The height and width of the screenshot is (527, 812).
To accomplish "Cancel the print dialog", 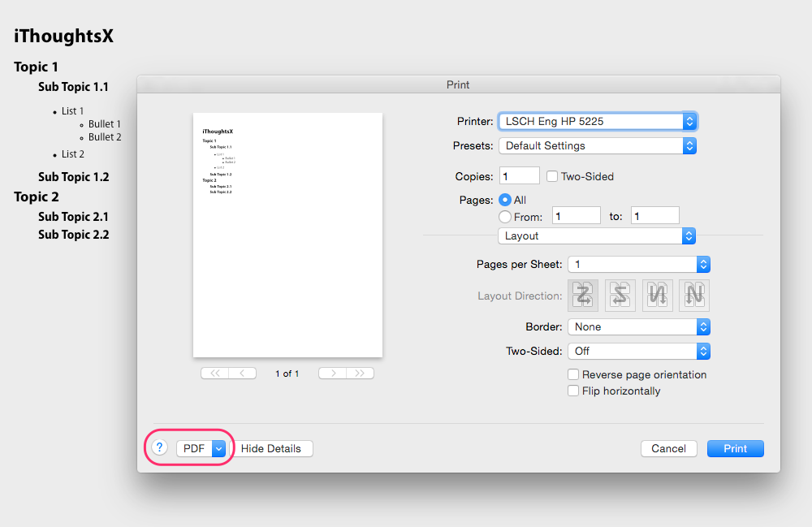I will pos(668,449).
